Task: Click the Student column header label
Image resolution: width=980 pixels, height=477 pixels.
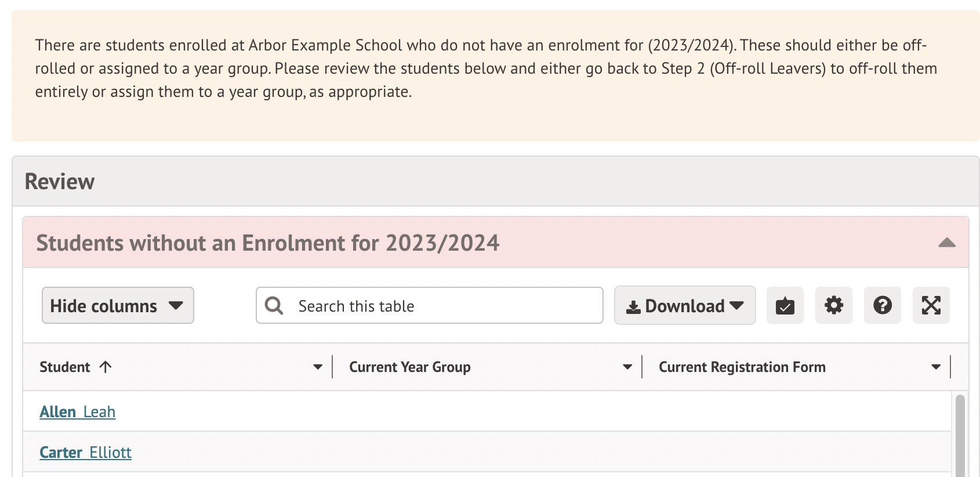Action: (64, 367)
